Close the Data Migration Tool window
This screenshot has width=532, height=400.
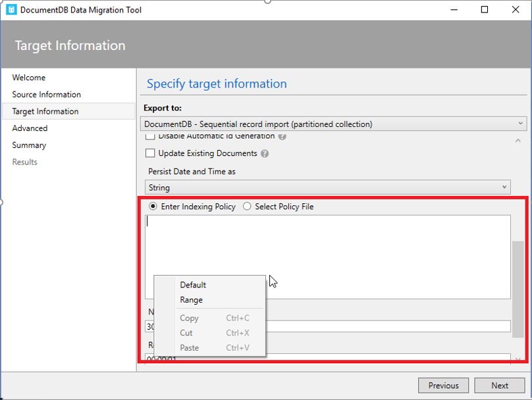(x=516, y=10)
